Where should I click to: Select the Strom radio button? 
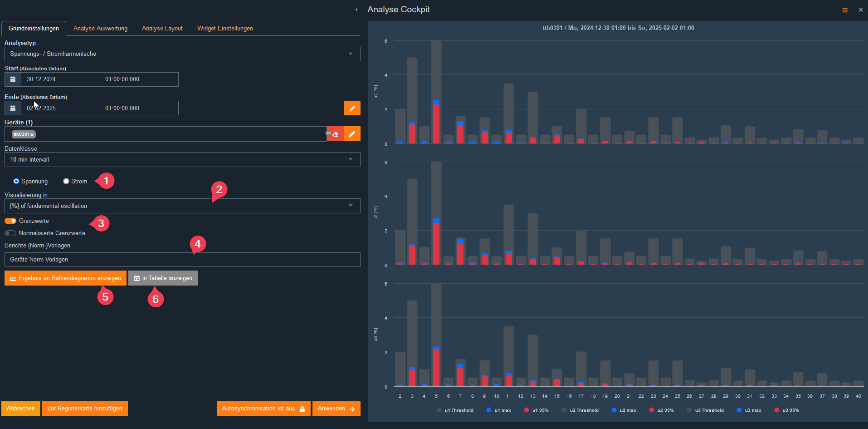click(66, 181)
